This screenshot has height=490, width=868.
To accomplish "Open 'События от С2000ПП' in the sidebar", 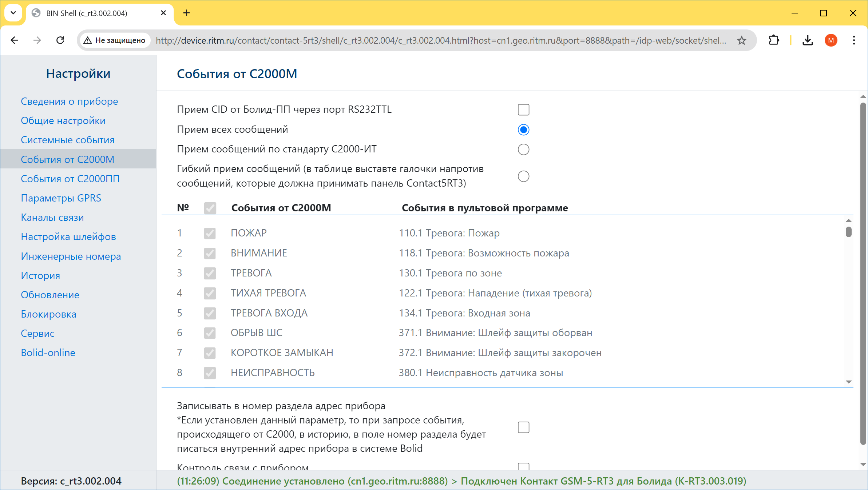I will [70, 179].
